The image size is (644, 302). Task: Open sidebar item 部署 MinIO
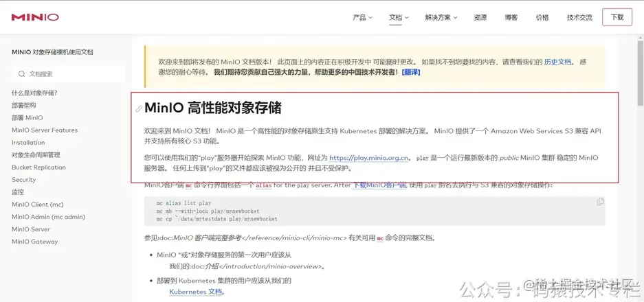27,118
